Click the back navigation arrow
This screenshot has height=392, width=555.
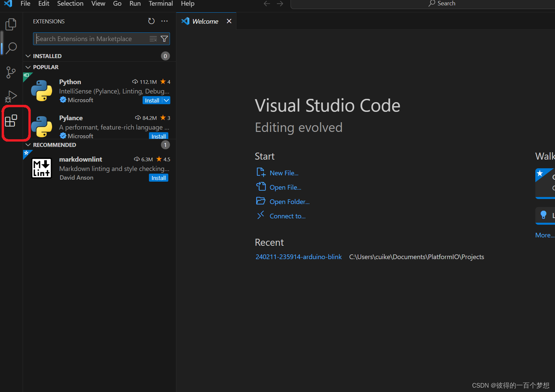point(266,4)
